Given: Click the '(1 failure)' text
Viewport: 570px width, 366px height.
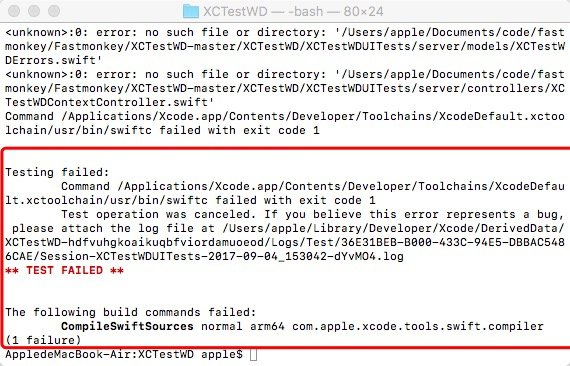Looking at the screenshot, I should pyautogui.click(x=43, y=341).
